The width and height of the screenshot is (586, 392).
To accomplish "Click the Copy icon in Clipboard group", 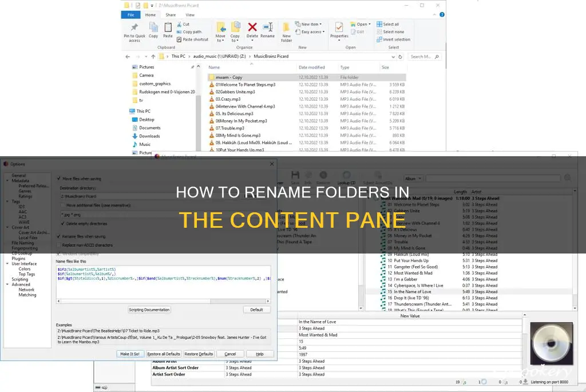I will pos(153,27).
